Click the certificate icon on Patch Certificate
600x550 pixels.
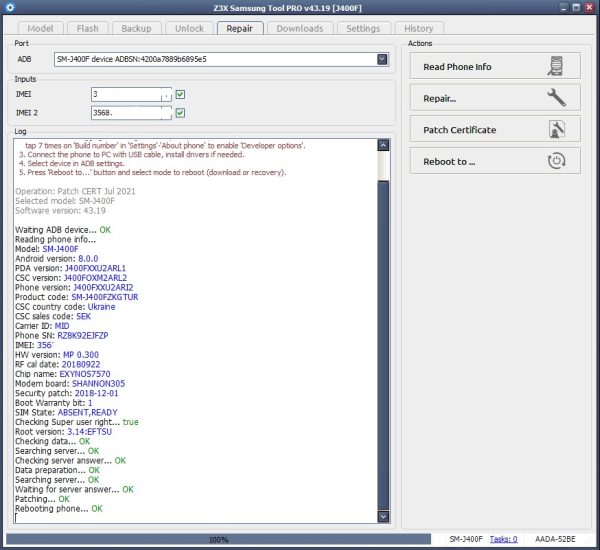click(x=556, y=129)
